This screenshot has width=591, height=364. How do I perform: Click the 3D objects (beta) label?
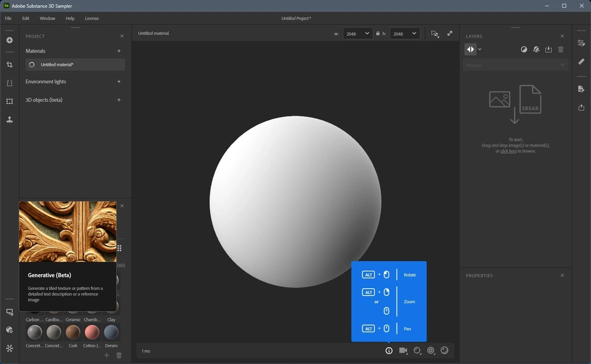click(x=44, y=100)
